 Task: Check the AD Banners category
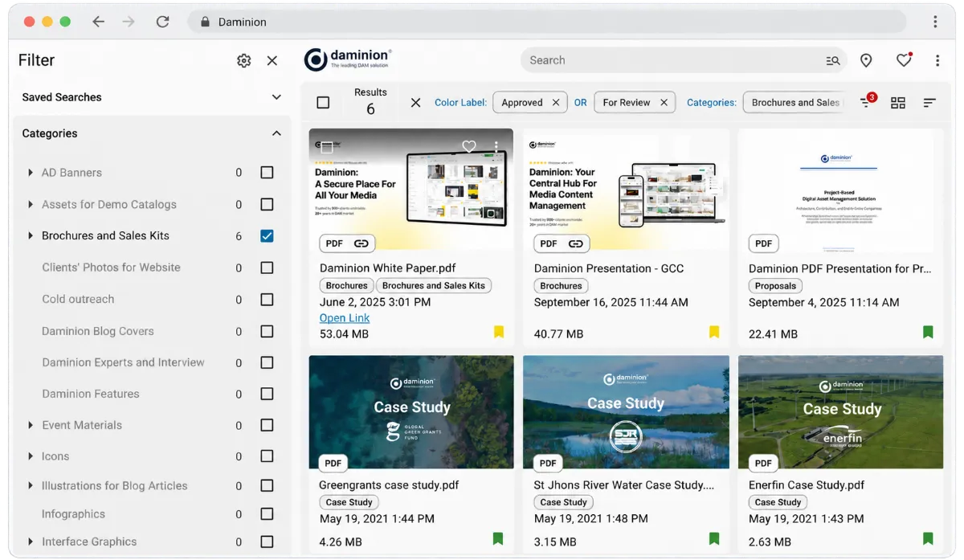pyautogui.click(x=267, y=173)
